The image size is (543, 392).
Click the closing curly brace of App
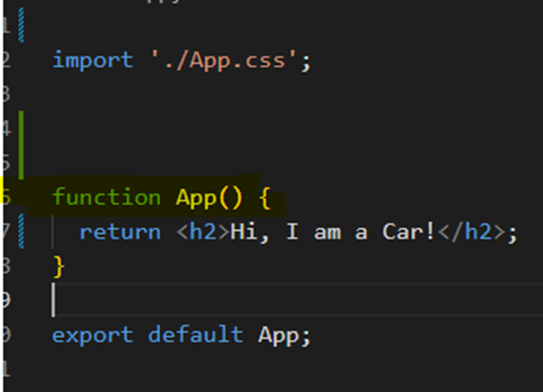[x=59, y=267]
